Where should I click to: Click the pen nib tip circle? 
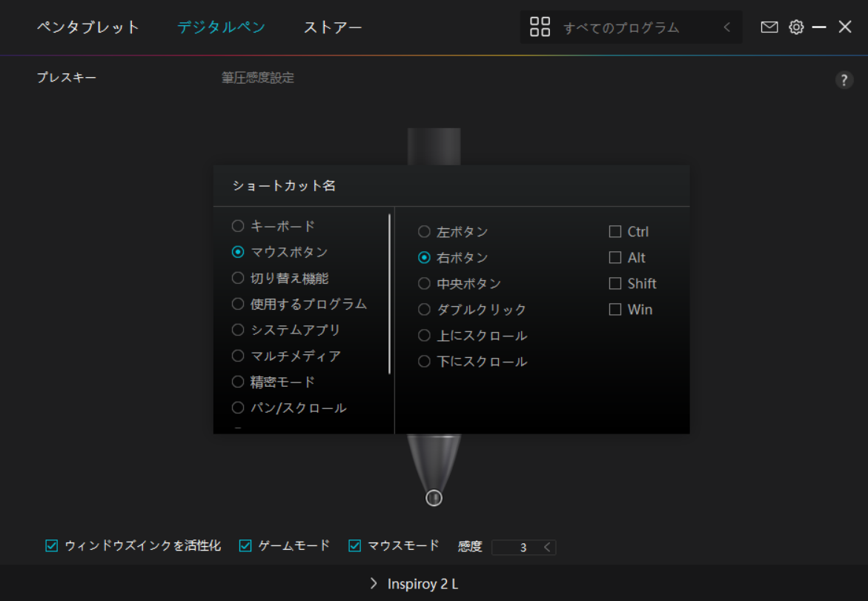(x=434, y=498)
